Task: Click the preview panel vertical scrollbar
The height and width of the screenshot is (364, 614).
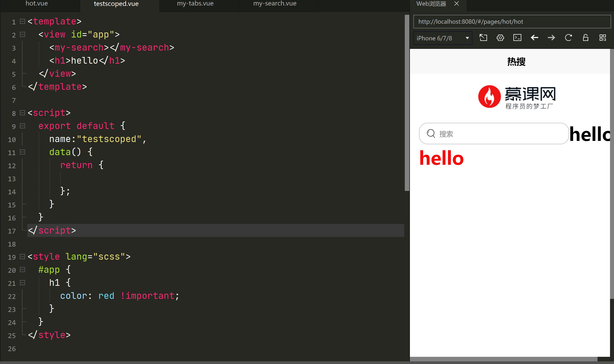Action: tap(612, 174)
